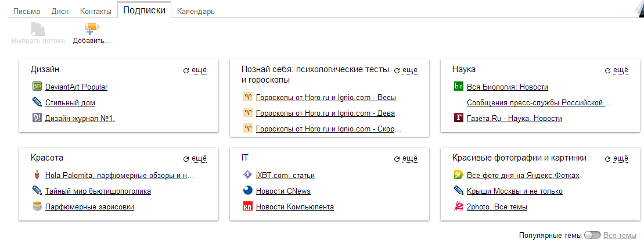Click the Новости Компьюлента red icon
The image size is (644, 242).
[248, 207]
